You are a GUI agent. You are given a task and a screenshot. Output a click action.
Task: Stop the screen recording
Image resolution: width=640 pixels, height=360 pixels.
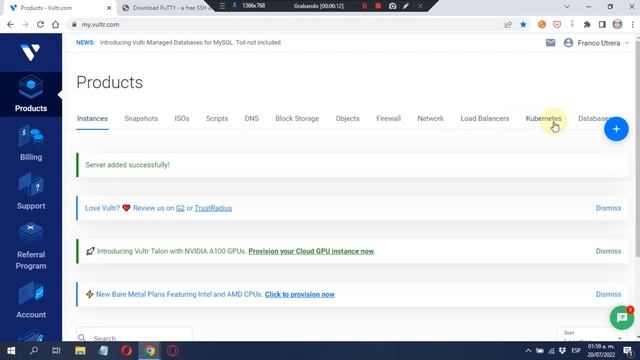pos(378,6)
